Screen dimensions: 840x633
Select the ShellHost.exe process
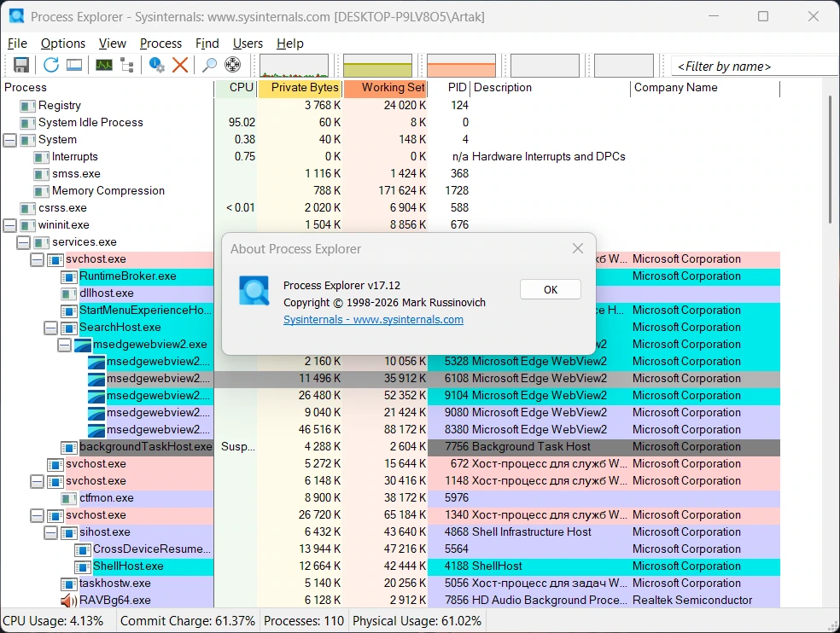tap(390, 566)
